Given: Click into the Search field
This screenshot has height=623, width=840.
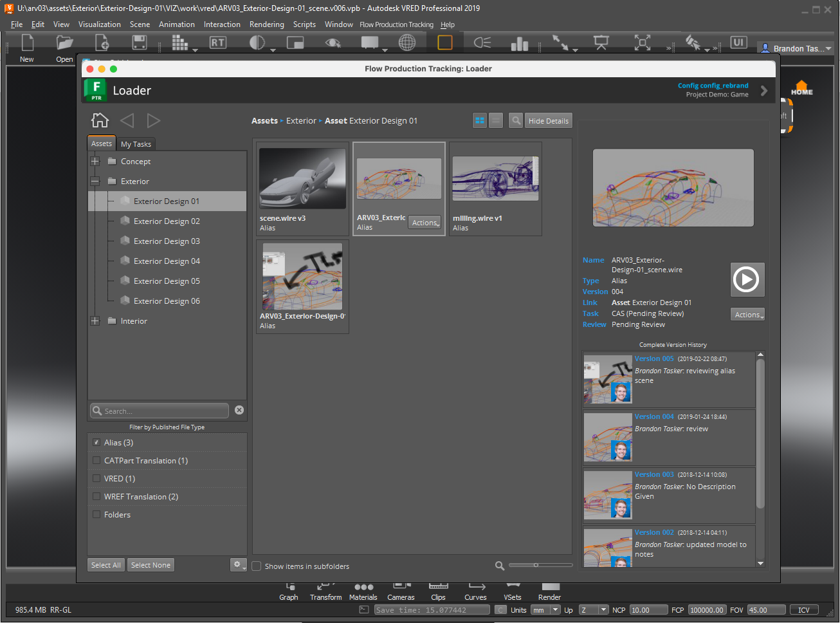Looking at the screenshot, I should point(160,411).
